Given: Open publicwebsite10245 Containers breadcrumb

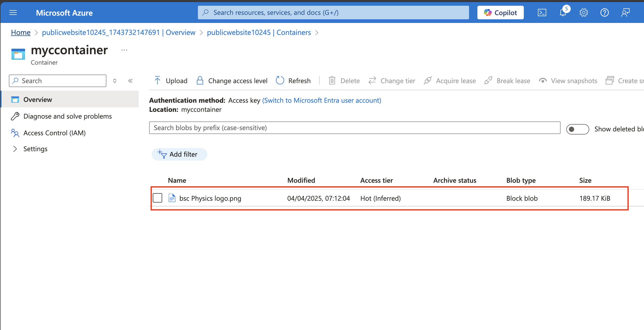Looking at the screenshot, I should click(259, 32).
